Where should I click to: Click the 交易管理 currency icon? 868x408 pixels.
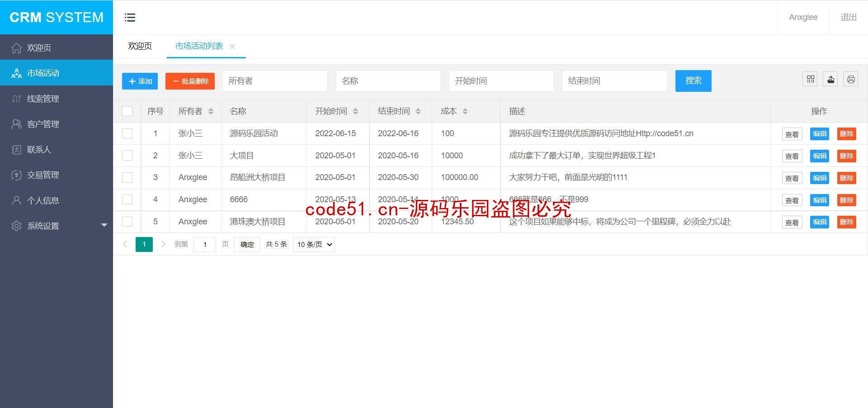click(16, 175)
